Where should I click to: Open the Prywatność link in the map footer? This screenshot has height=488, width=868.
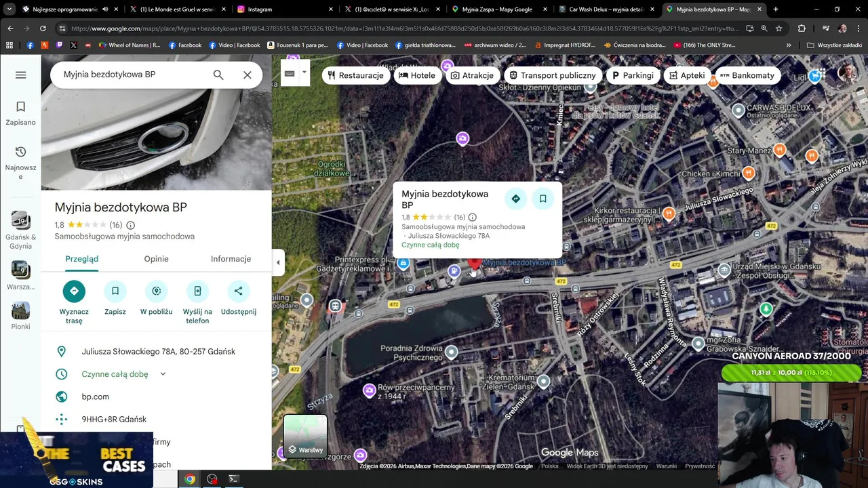pos(699,466)
